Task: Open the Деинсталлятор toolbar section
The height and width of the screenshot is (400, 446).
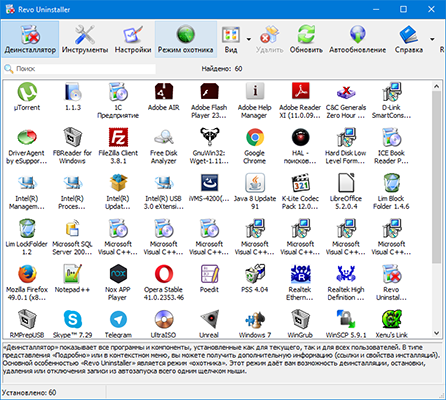Action: tap(30, 39)
